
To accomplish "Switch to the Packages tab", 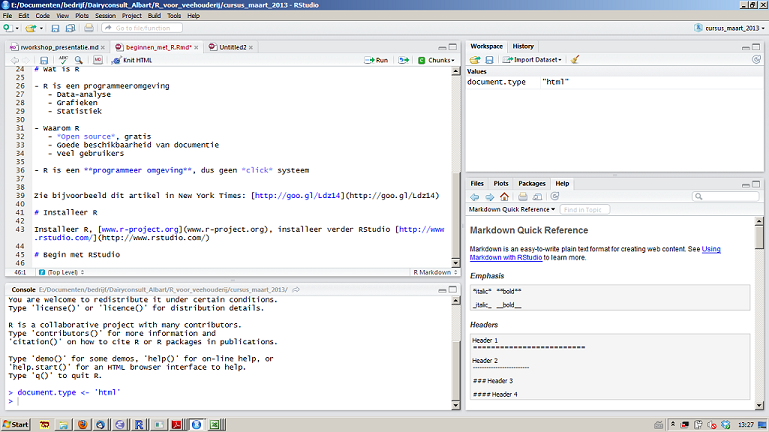I will pos(532,183).
